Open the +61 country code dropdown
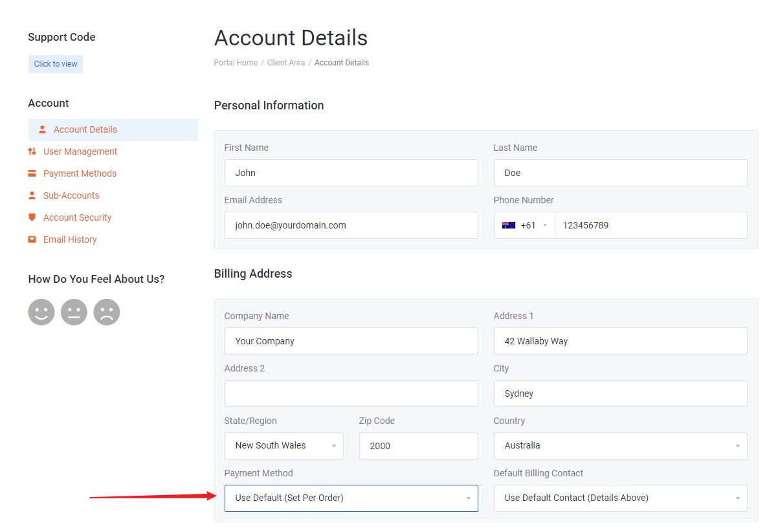Image resolution: width=778 pixels, height=532 pixels. tap(525, 225)
